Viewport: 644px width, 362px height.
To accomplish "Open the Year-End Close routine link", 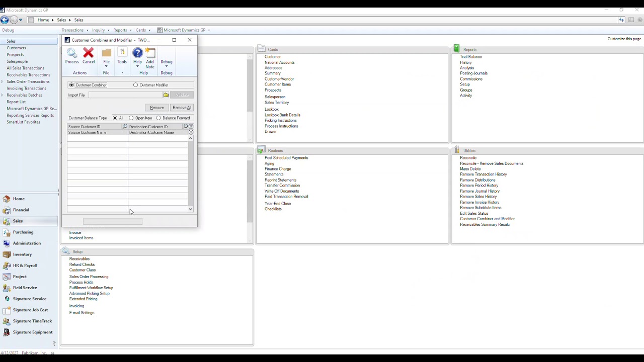I will tap(278, 204).
